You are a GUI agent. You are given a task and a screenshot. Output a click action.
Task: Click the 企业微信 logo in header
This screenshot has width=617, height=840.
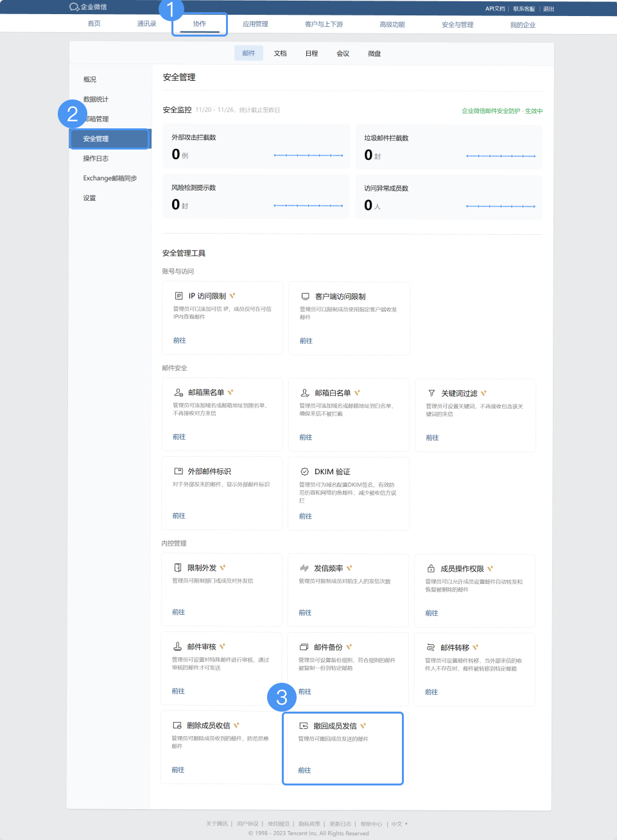click(88, 7)
